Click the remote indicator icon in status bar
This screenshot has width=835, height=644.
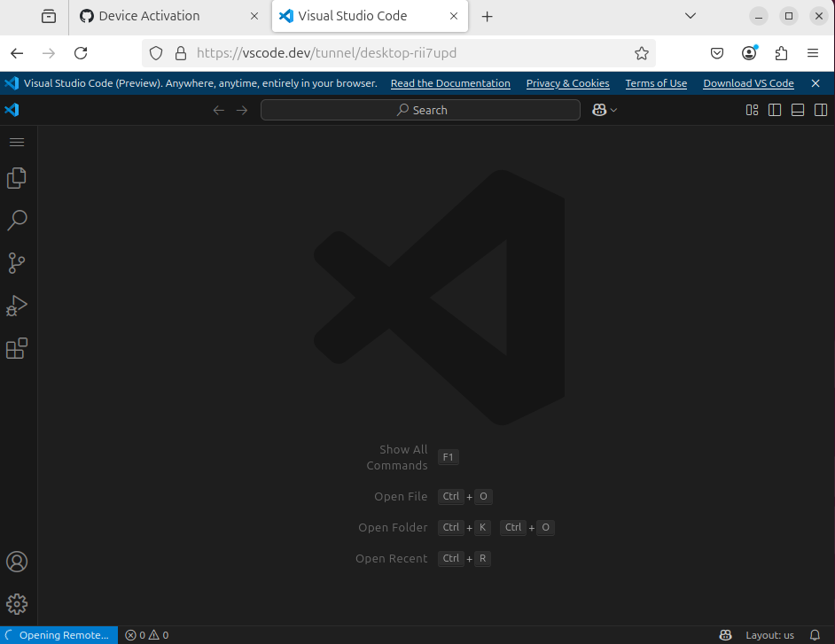(725, 634)
